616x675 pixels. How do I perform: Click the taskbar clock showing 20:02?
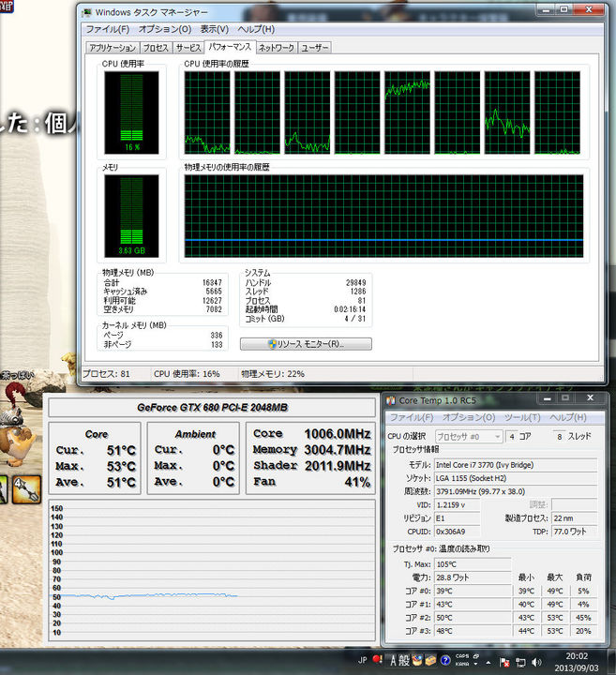coord(577,662)
